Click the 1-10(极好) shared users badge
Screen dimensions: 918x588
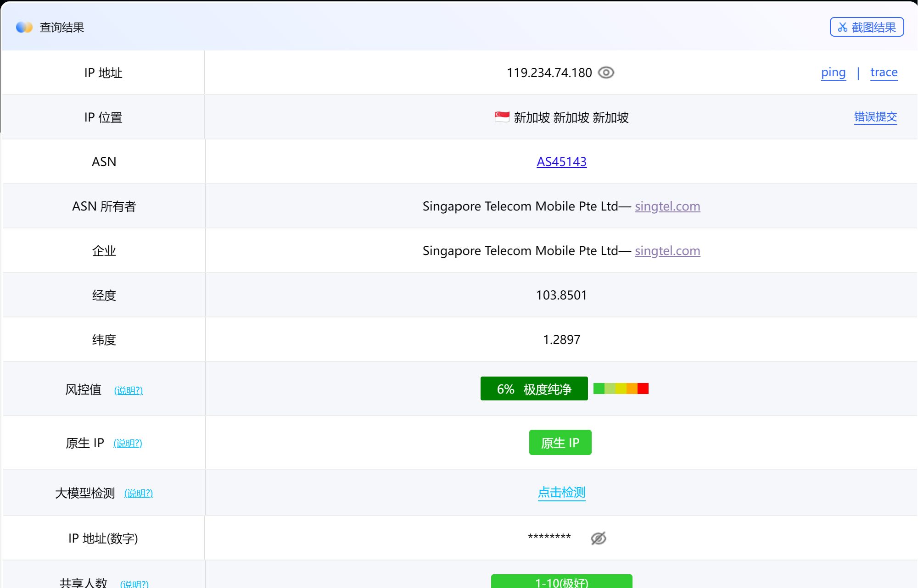[561, 582]
